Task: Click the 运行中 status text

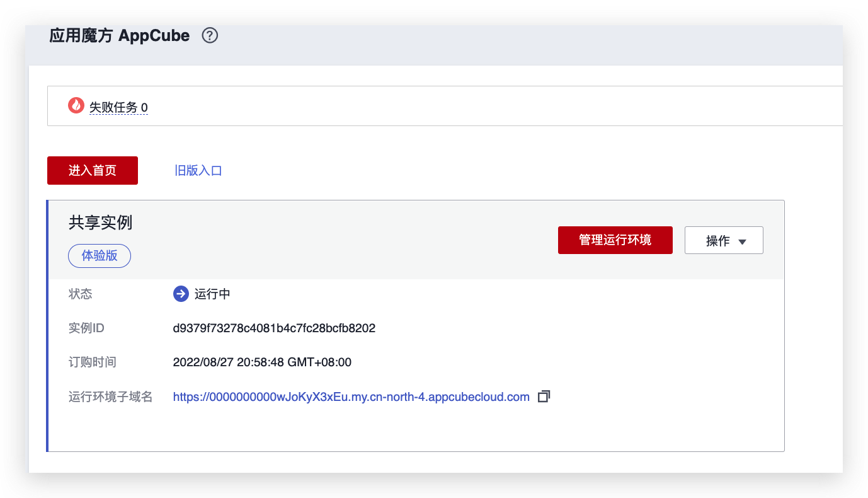Action: point(212,294)
